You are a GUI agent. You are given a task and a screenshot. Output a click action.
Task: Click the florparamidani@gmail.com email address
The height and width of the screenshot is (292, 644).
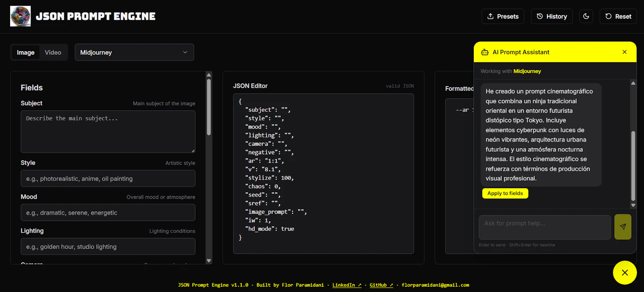435,285
